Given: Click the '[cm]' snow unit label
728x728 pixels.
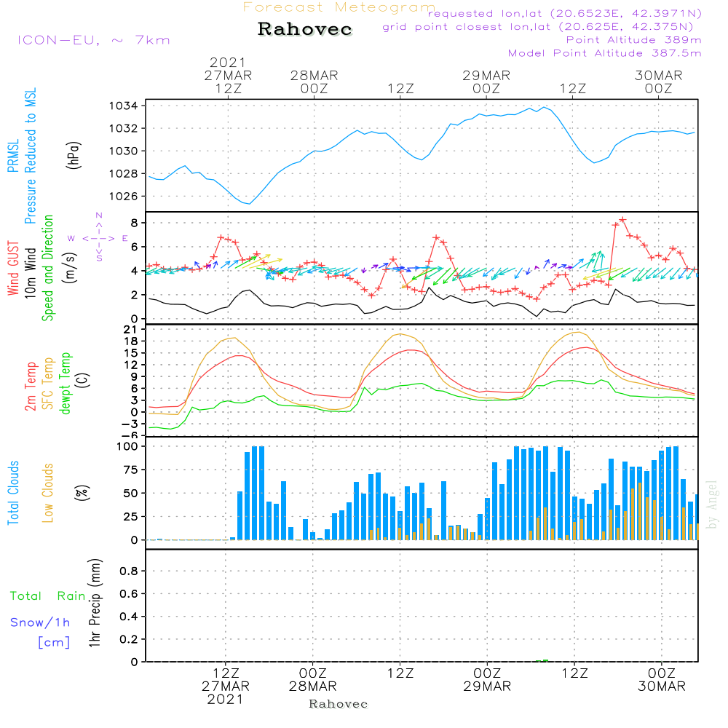Looking at the screenshot, I should click(x=54, y=643).
